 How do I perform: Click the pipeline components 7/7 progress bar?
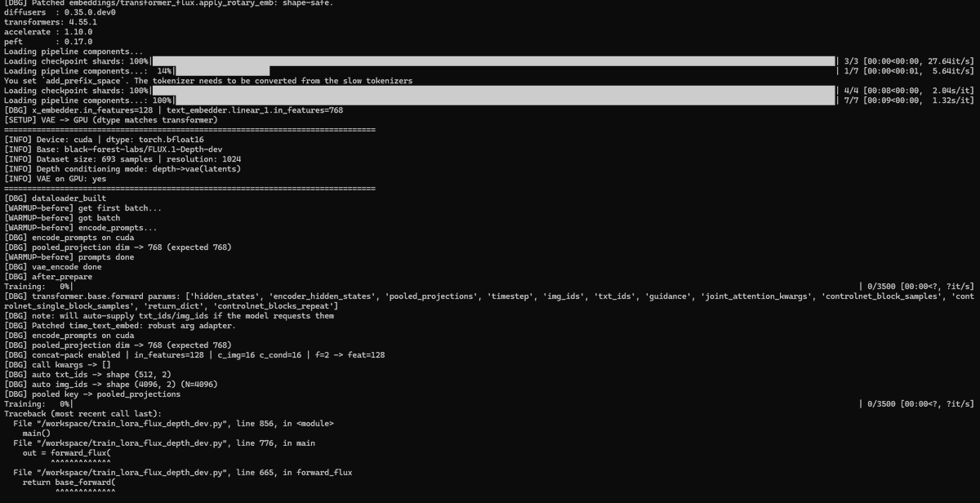coord(504,100)
